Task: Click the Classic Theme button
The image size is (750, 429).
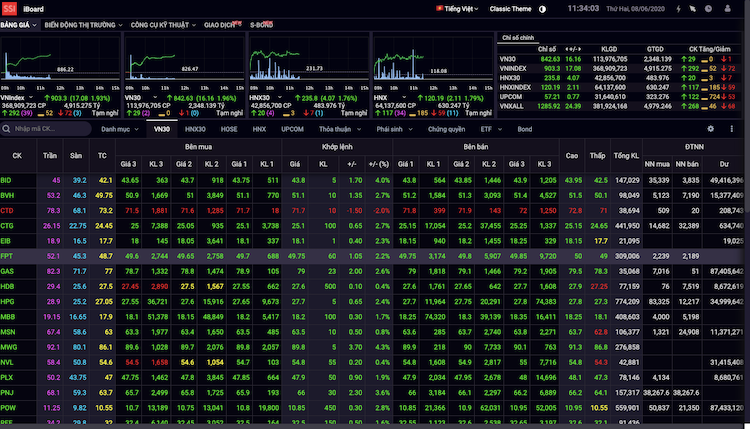Action: 510,9
